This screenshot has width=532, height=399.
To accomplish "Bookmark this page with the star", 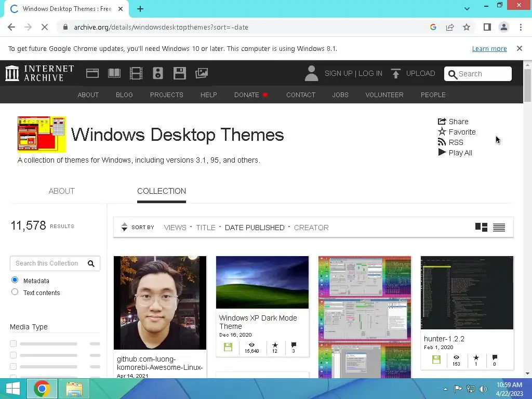I will (467, 27).
